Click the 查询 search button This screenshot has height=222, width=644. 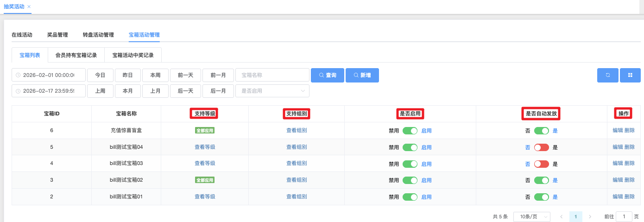[x=327, y=75]
